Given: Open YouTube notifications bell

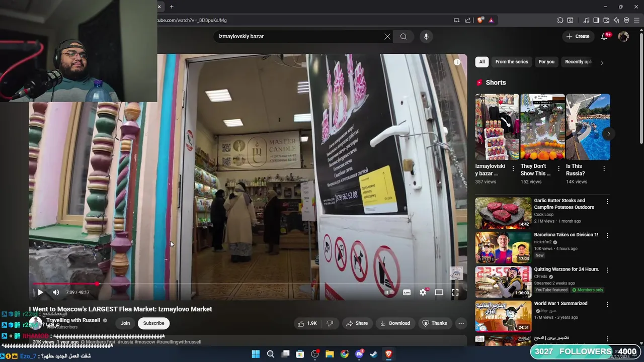Looking at the screenshot, I should coord(605,36).
